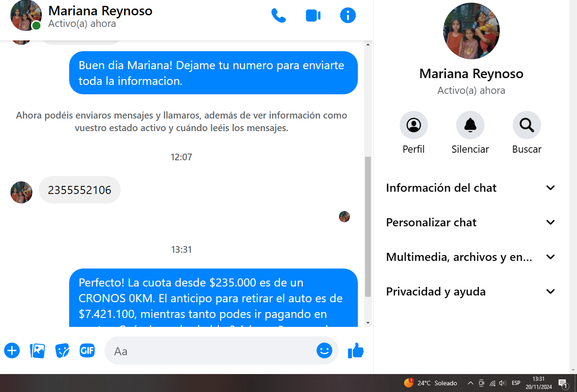Image resolution: width=577 pixels, height=392 pixels.
Task: Expand Personalizar chat section
Action: (x=471, y=222)
